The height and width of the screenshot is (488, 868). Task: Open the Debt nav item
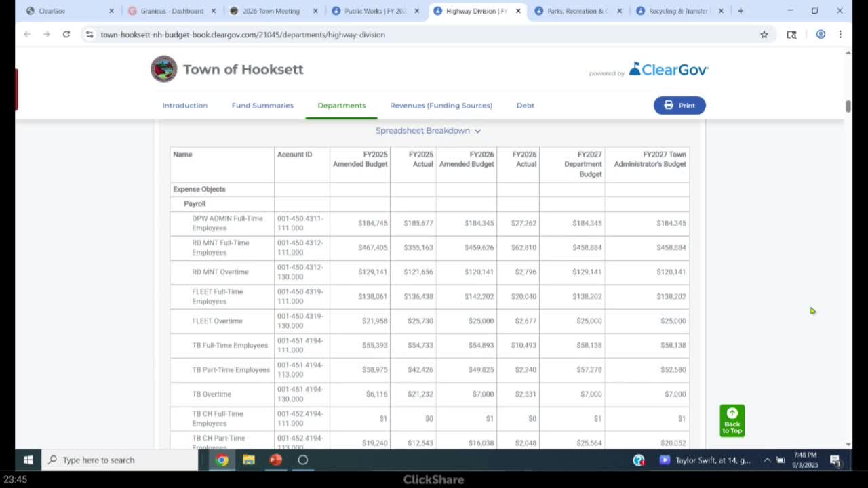pos(526,106)
